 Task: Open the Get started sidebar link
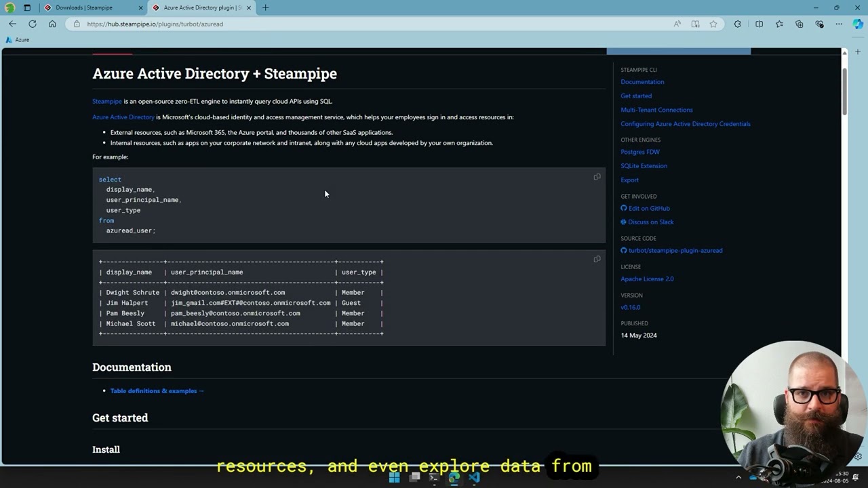click(636, 96)
